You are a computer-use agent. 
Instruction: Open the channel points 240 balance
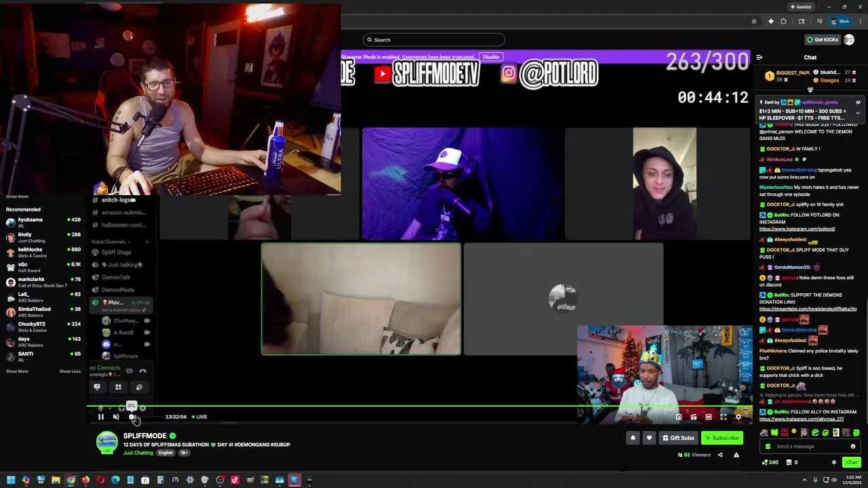(770, 462)
